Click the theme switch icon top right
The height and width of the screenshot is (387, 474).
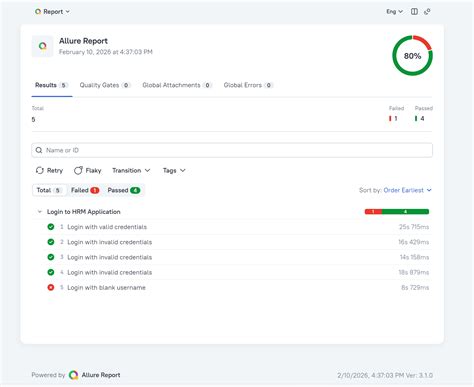[x=427, y=12]
